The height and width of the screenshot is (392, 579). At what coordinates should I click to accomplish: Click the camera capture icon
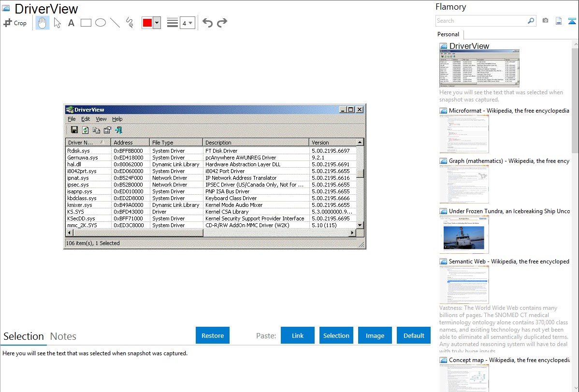[x=545, y=21]
